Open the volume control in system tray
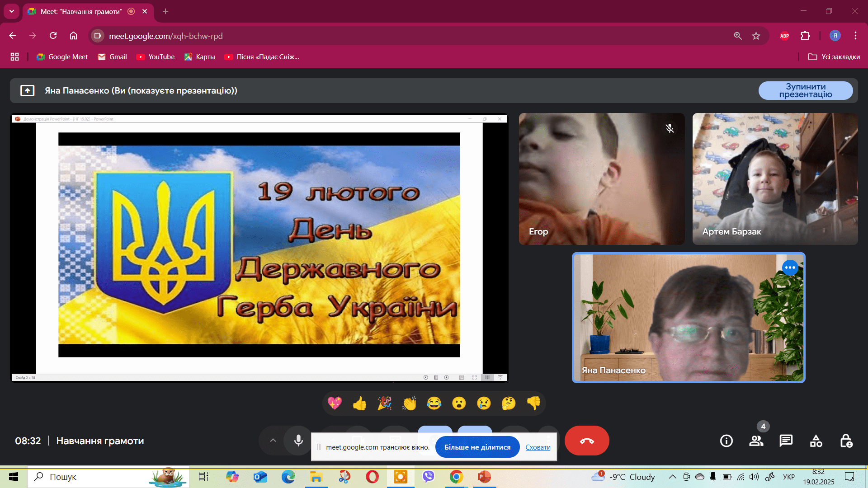 754,477
